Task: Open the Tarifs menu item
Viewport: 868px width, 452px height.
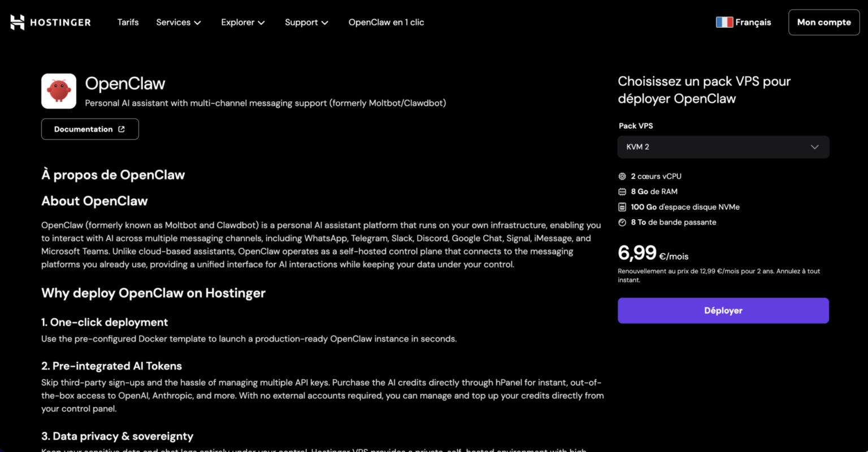Action: (x=128, y=22)
